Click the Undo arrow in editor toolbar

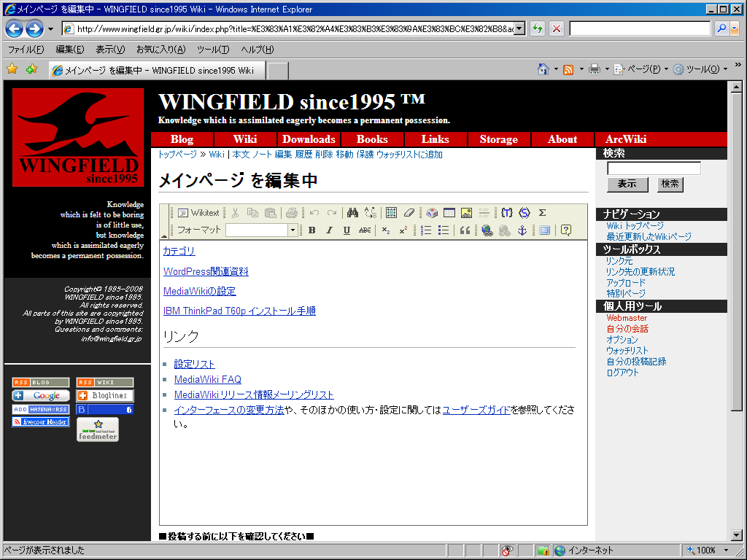314,213
